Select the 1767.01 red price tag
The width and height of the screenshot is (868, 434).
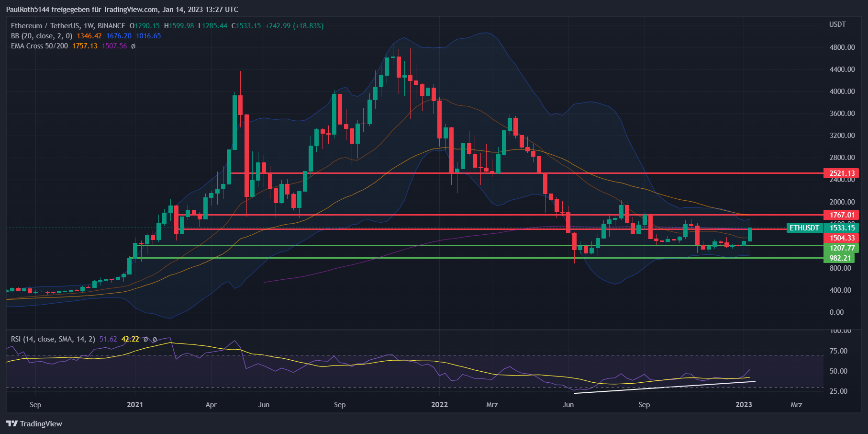[x=841, y=215]
